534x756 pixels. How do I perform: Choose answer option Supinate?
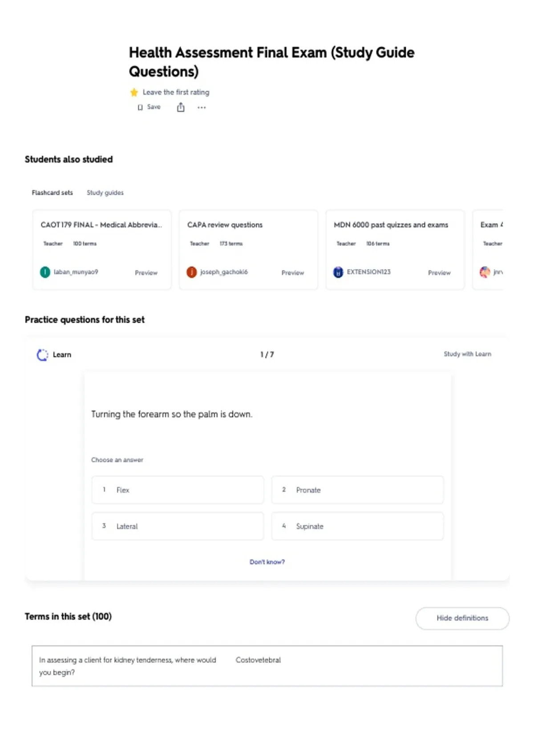tap(357, 526)
